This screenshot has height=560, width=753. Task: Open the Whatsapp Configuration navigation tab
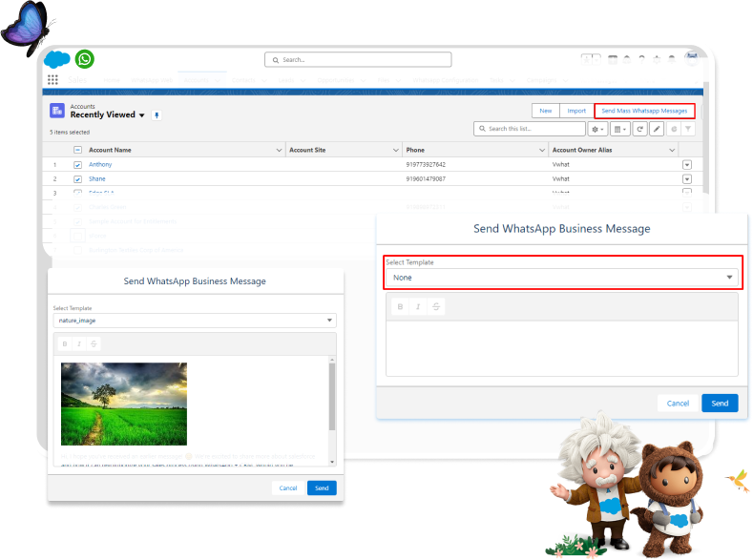(445, 80)
